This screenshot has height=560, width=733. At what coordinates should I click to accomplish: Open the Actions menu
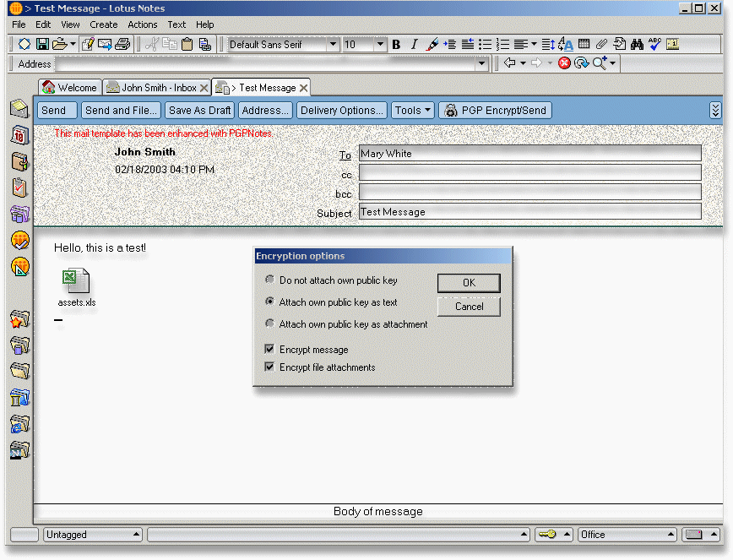click(x=143, y=24)
